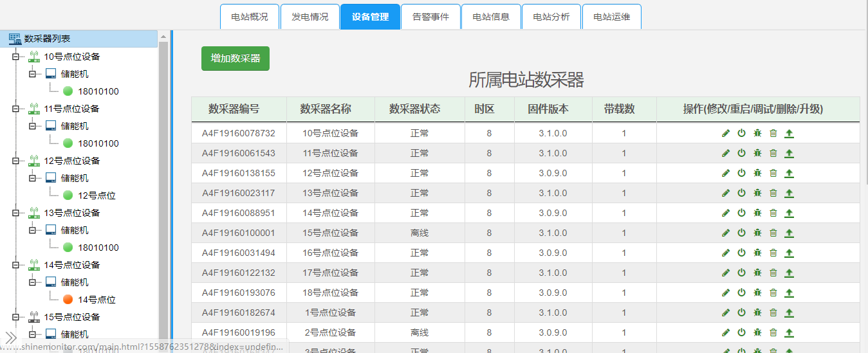
Task: Delete the 12号点位设备 table row
Action: (773, 174)
